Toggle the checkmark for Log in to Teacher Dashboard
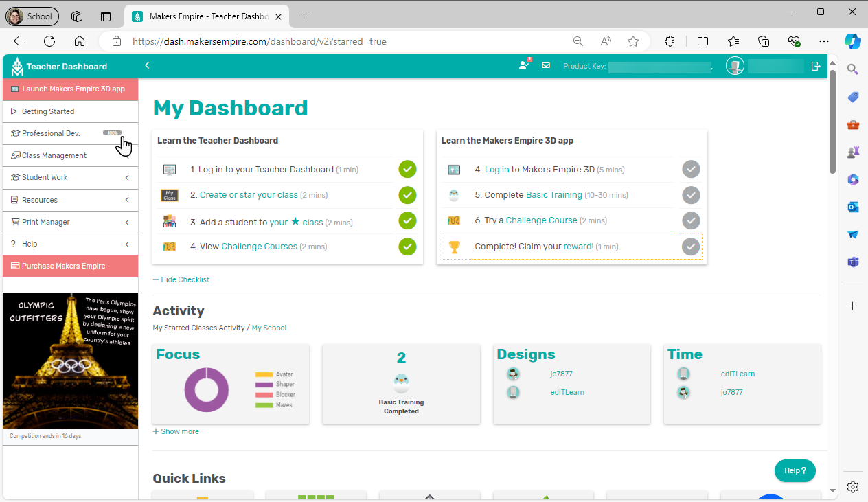The height and width of the screenshot is (502, 868). coord(408,169)
